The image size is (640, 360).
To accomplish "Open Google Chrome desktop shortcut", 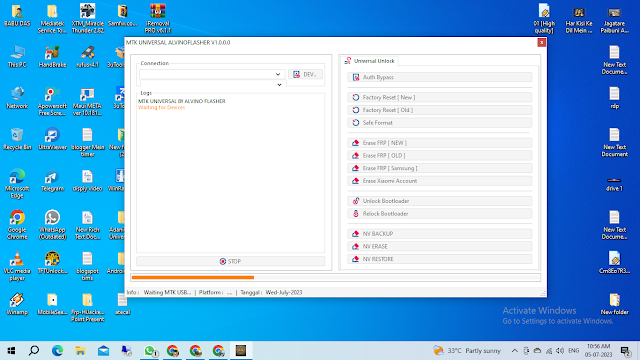I will coord(17,225).
